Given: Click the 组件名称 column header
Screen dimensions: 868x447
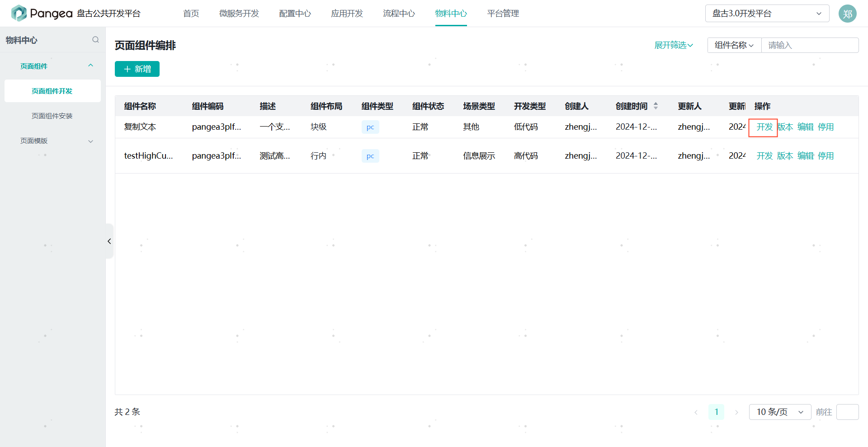Looking at the screenshot, I should (140, 106).
